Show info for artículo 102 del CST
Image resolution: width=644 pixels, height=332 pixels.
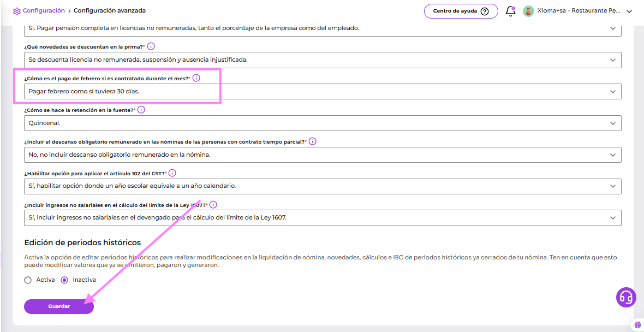[x=172, y=173]
